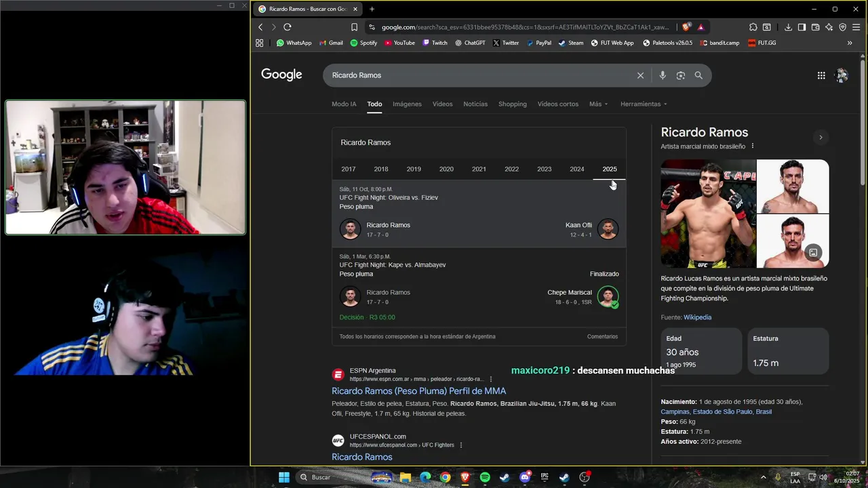Open Google Lens image search icon

coord(681,75)
